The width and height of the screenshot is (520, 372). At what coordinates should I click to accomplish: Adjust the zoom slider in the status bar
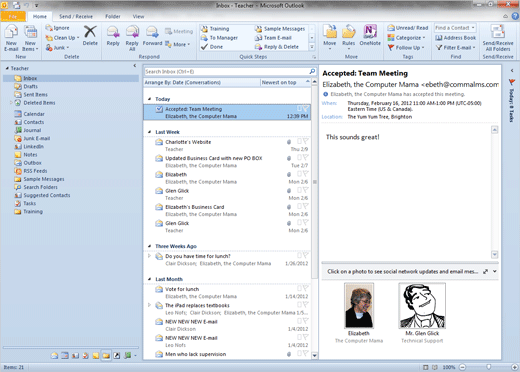(488, 367)
